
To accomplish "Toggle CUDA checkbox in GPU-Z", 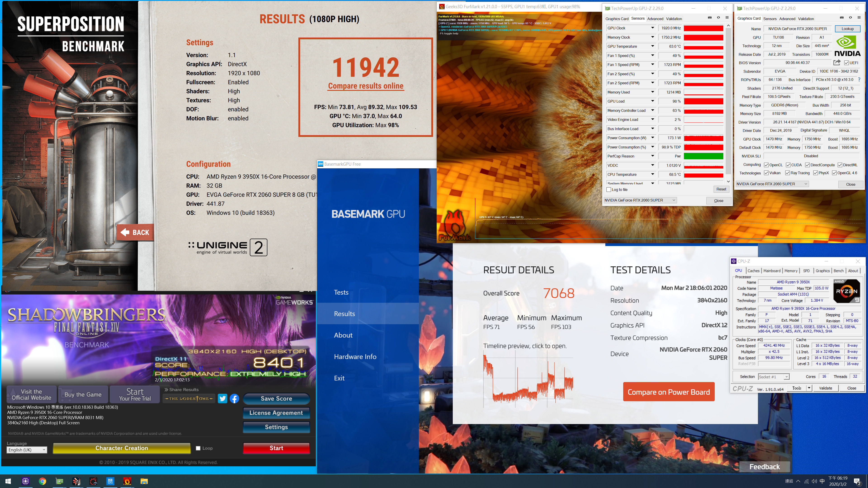I will 788,165.
